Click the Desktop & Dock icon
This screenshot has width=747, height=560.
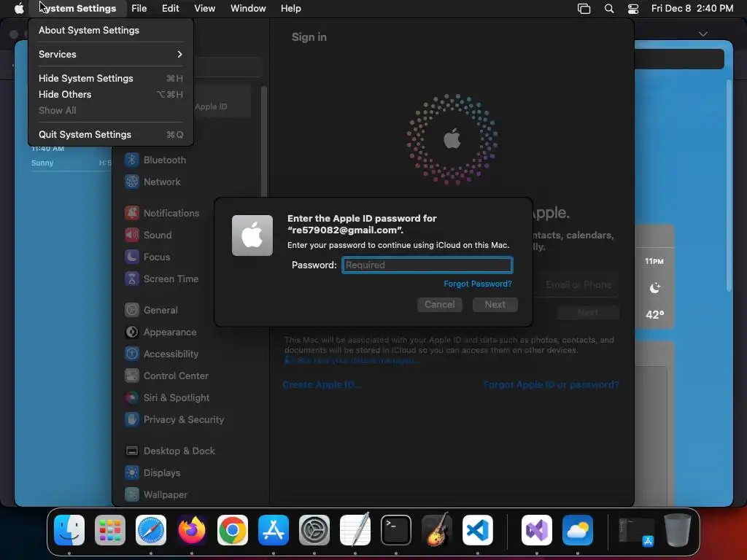(132, 451)
